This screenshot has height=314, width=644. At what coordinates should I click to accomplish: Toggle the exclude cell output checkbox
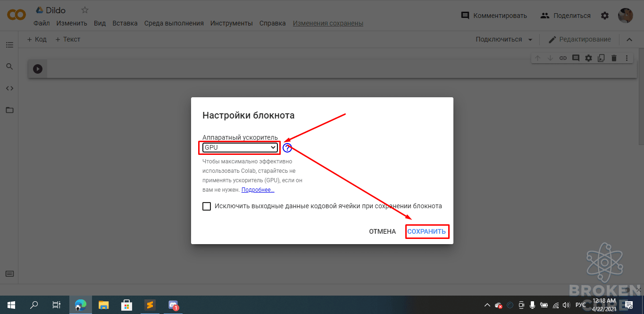207,206
